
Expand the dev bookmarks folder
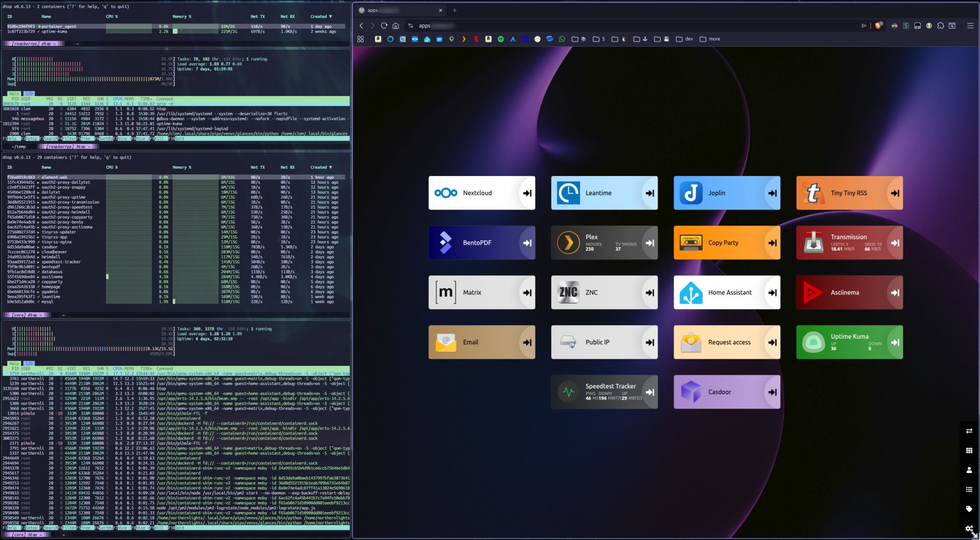click(685, 39)
